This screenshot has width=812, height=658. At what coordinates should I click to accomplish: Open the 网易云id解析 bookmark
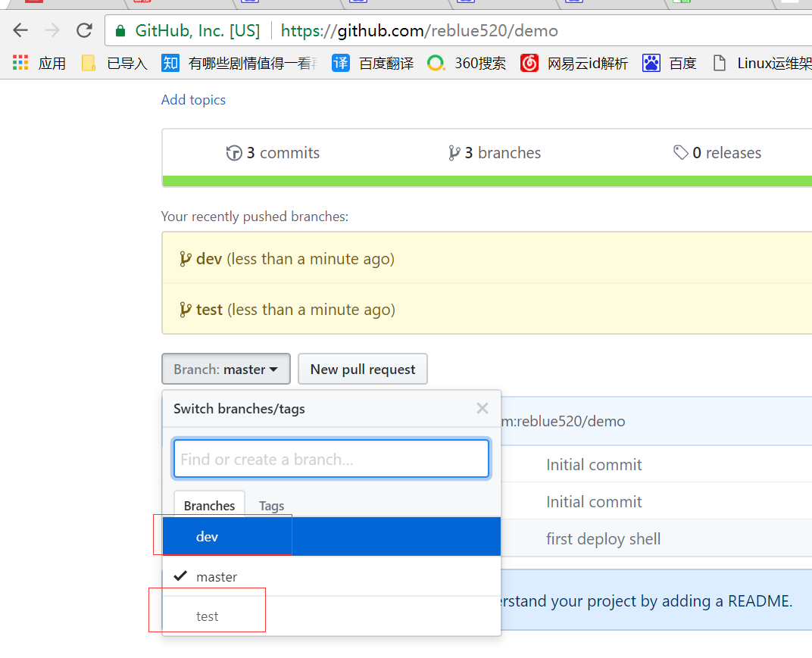[574, 63]
